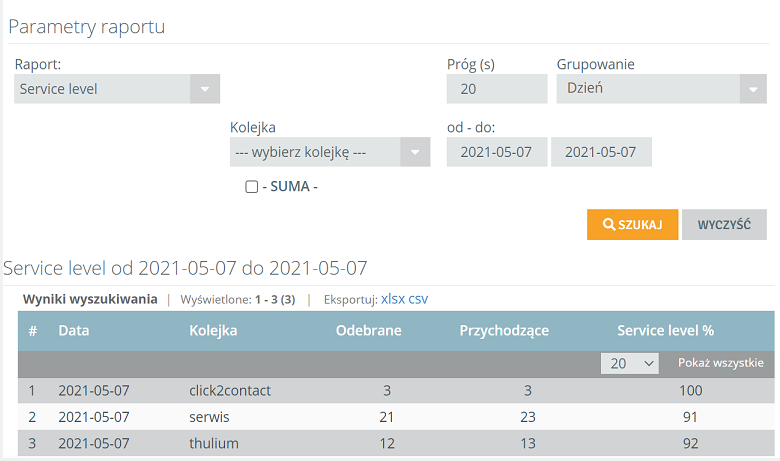Sort table by Kolejka column header
The height and width of the screenshot is (461, 780).
click(x=213, y=331)
